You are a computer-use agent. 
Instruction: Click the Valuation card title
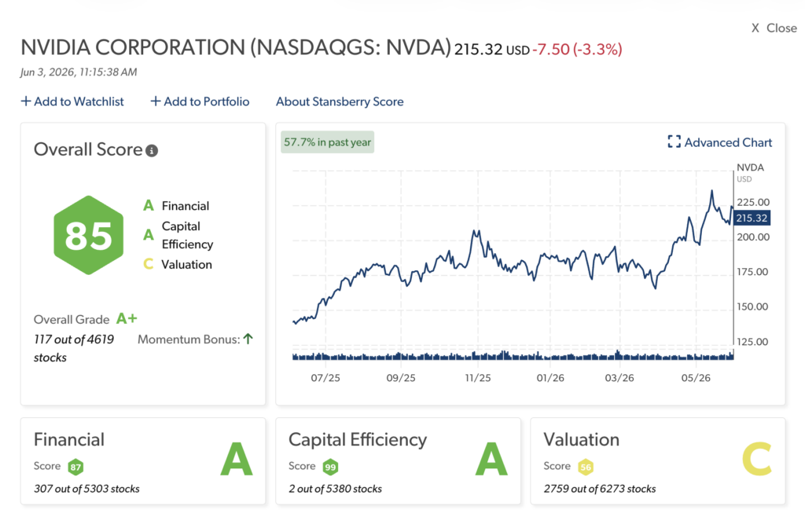pyautogui.click(x=581, y=439)
